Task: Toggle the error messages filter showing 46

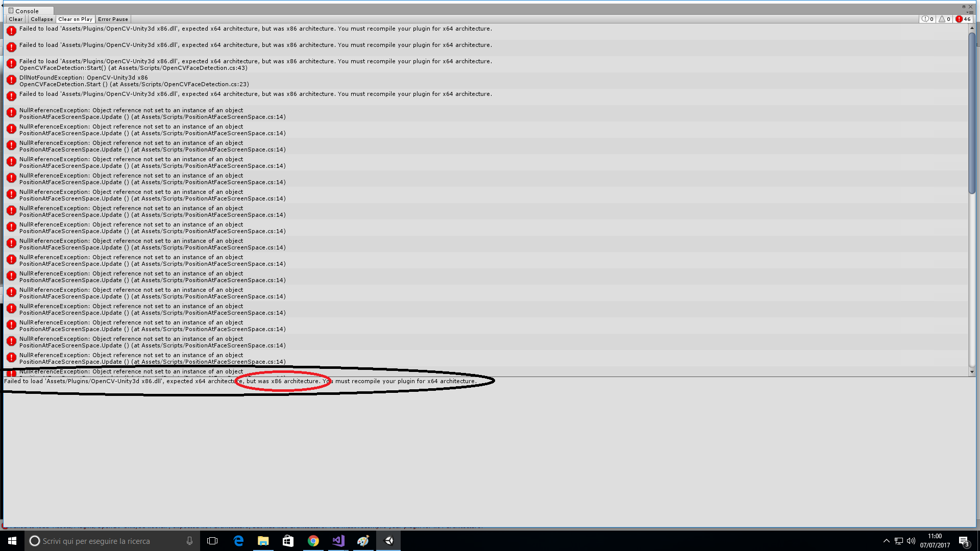Action: (963, 19)
